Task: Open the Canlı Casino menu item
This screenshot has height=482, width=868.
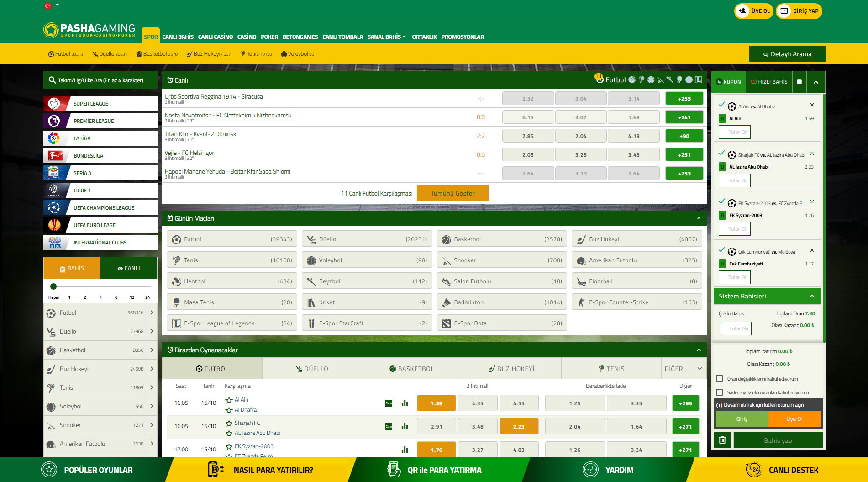Action: (x=215, y=37)
